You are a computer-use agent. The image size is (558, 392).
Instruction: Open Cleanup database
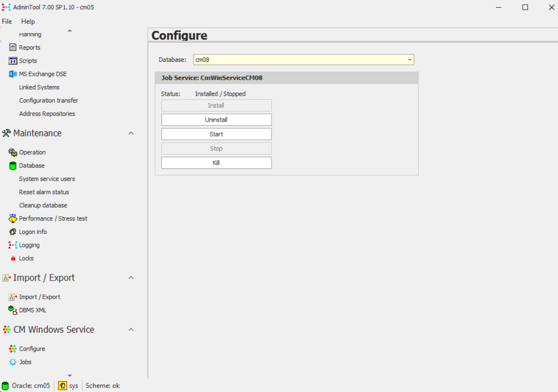(43, 205)
